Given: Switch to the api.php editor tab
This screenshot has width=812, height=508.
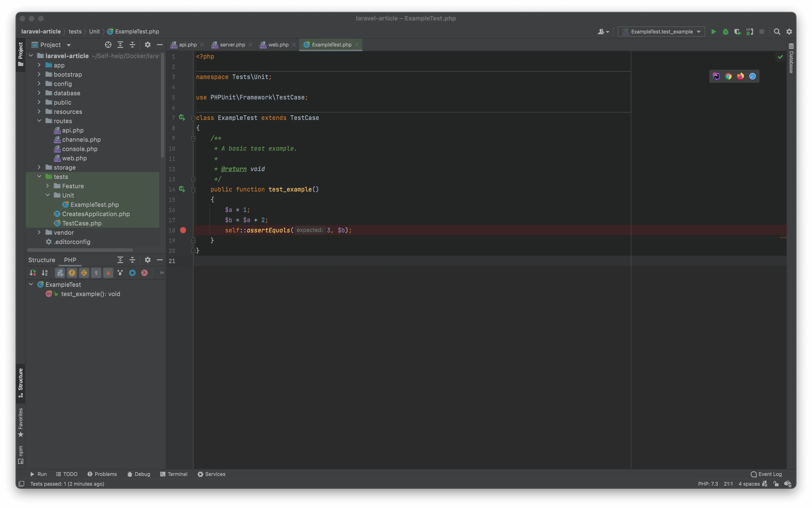Looking at the screenshot, I should [x=187, y=45].
